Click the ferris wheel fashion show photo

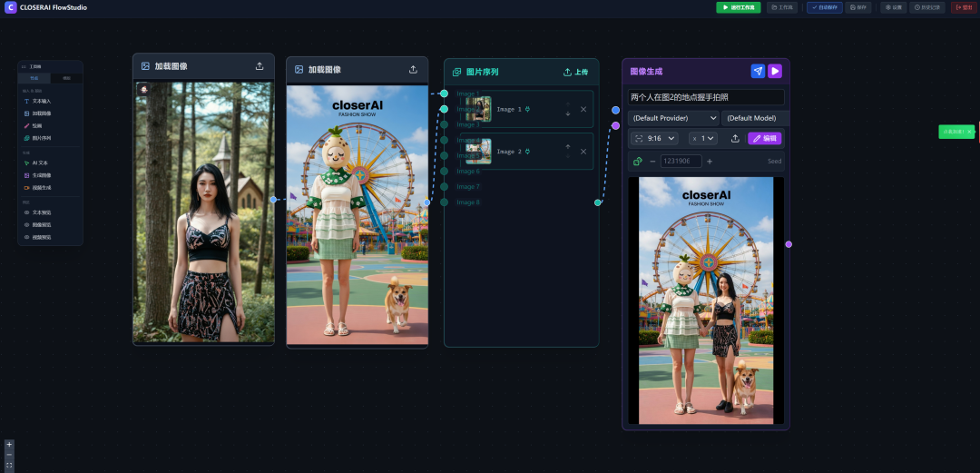point(358,214)
